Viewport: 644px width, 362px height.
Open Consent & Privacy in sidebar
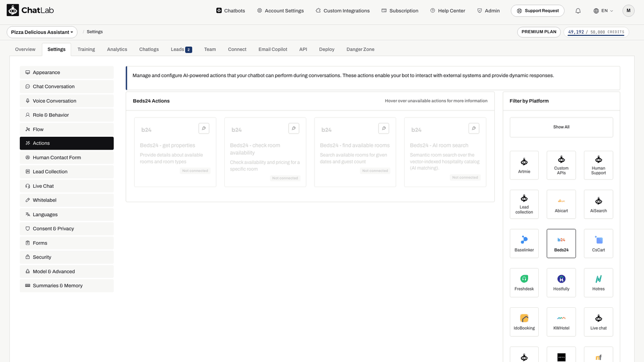[67, 228]
